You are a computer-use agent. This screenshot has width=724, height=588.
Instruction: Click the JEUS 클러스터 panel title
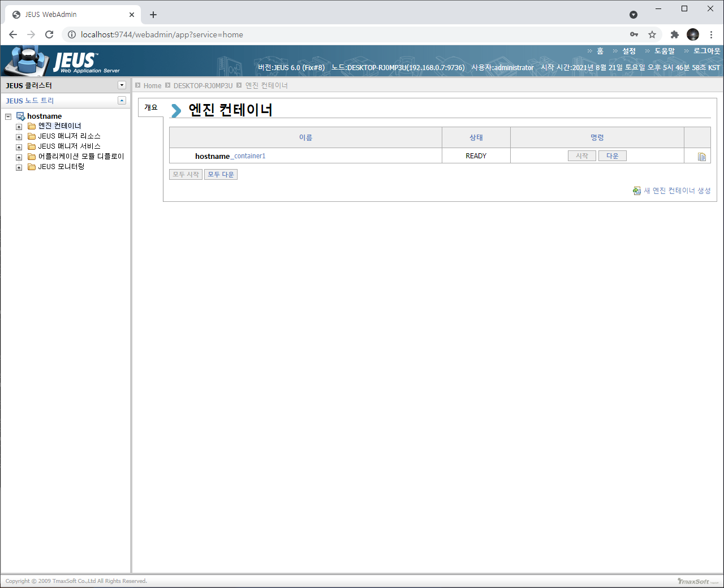pyautogui.click(x=29, y=85)
